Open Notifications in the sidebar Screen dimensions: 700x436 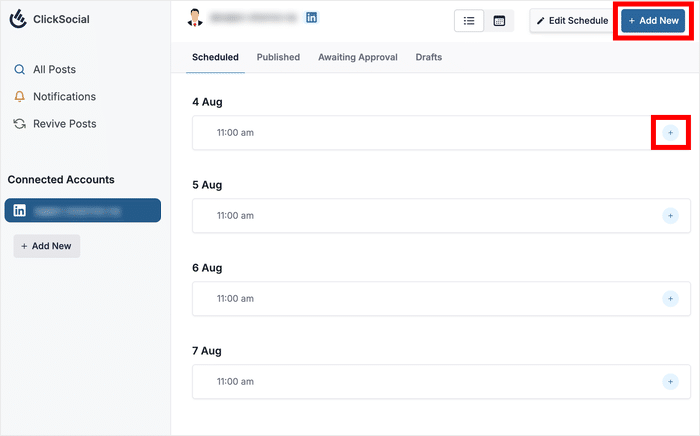(x=55, y=97)
